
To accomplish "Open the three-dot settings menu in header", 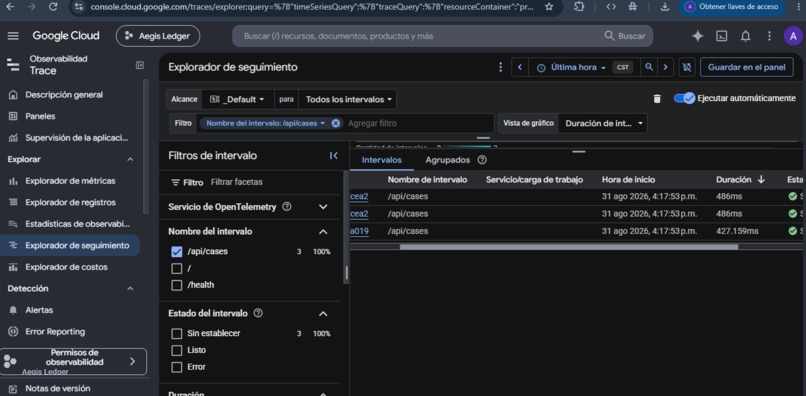I will click(x=769, y=36).
